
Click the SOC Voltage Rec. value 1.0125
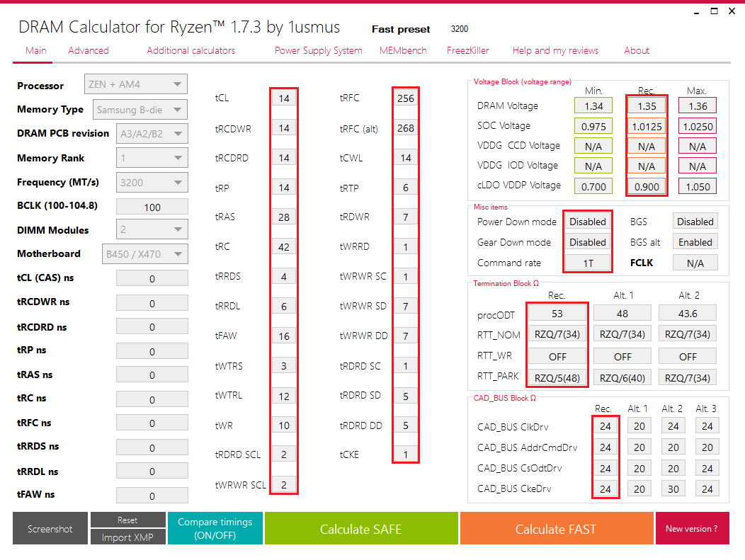[647, 126]
